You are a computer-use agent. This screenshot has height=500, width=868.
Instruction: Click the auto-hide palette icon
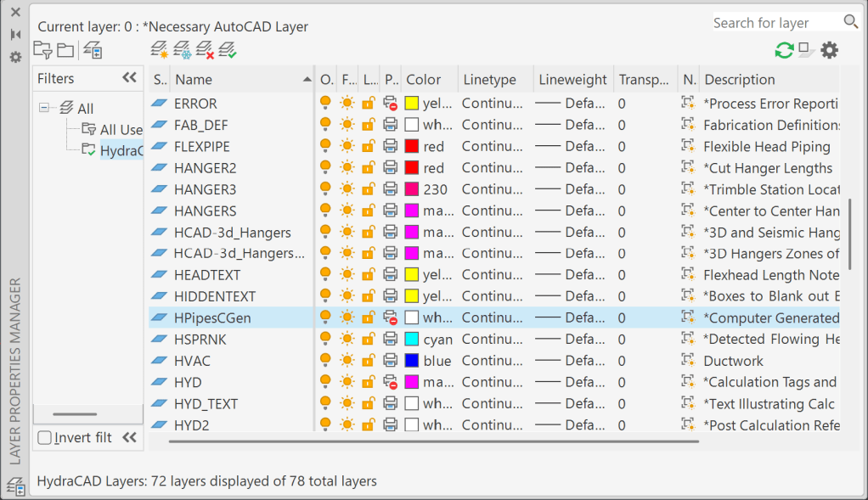click(x=15, y=34)
